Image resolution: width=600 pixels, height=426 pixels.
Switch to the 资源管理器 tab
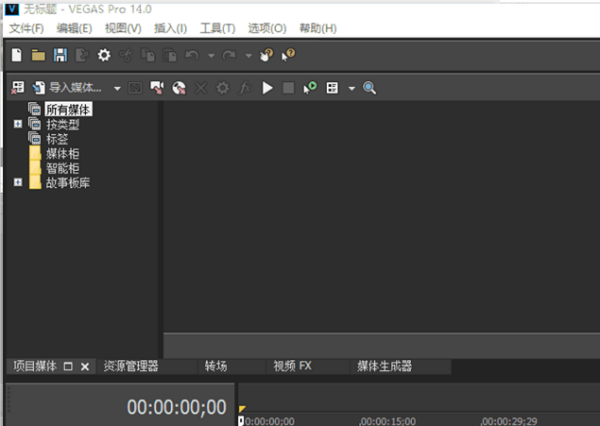[x=131, y=366]
